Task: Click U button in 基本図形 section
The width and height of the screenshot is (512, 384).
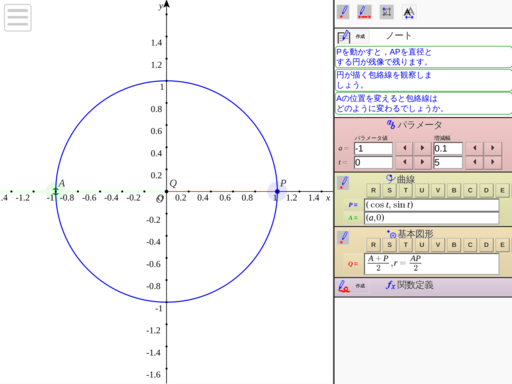Action: pyautogui.click(x=421, y=245)
